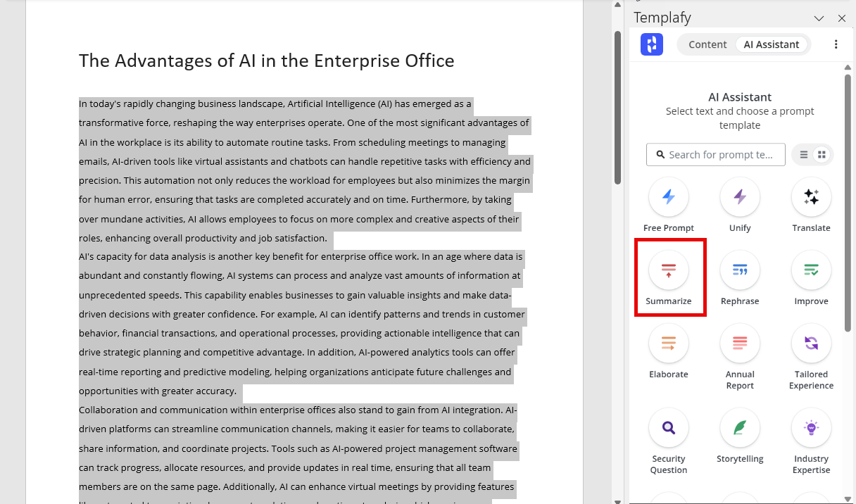856x504 pixels.
Task: Click the title "The Advantages of AI in the Enterprise Office"
Action: [267, 61]
